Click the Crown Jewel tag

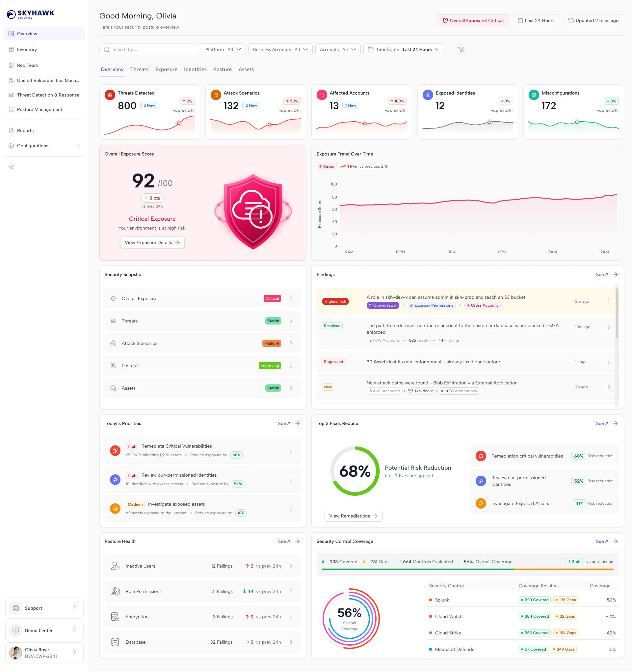(383, 306)
